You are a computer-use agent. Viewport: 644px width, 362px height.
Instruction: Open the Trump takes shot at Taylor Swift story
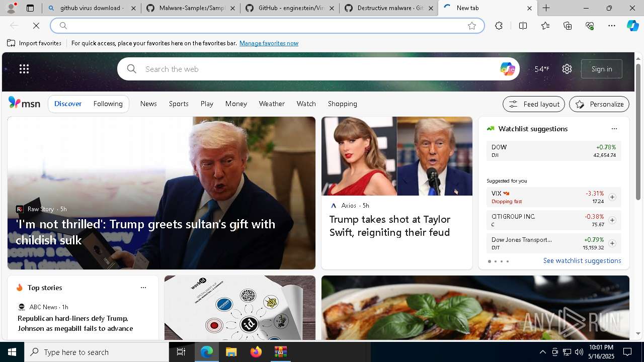coord(390,226)
